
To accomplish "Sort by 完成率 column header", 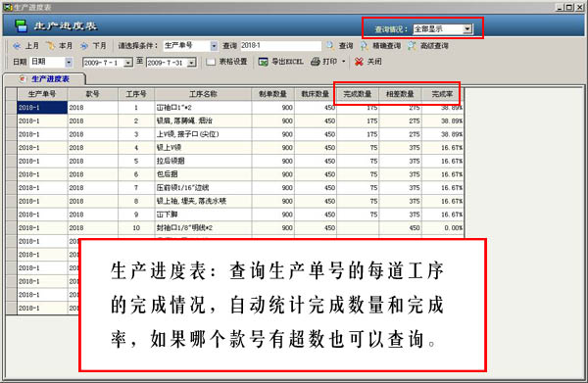I will click(443, 94).
